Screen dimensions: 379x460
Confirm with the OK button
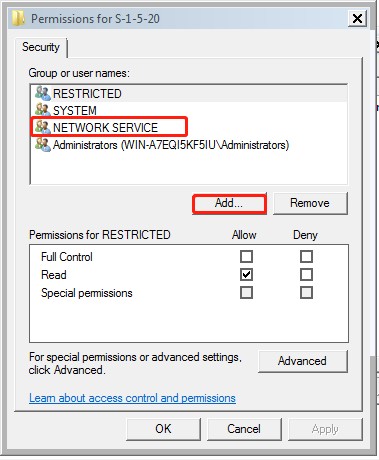pyautogui.click(x=163, y=429)
